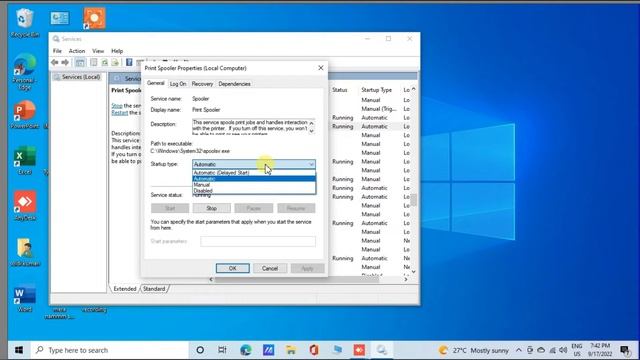Click the taskbar search box
640x360 pixels.
tap(109, 350)
